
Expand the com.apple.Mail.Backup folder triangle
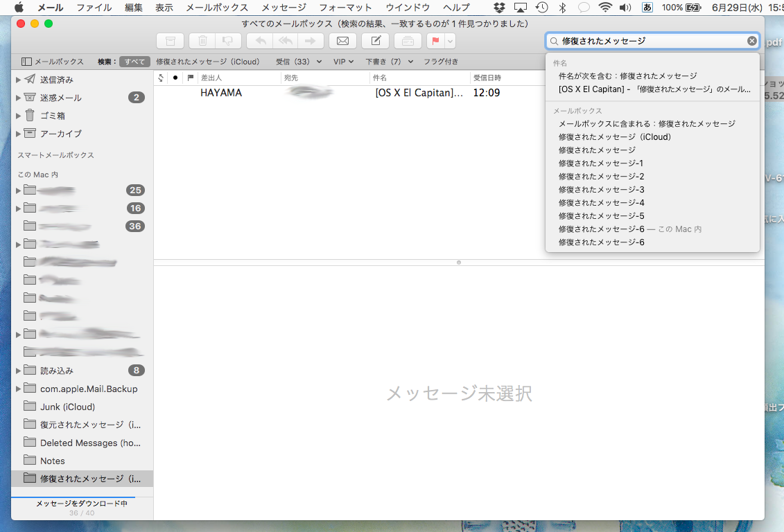coord(18,389)
